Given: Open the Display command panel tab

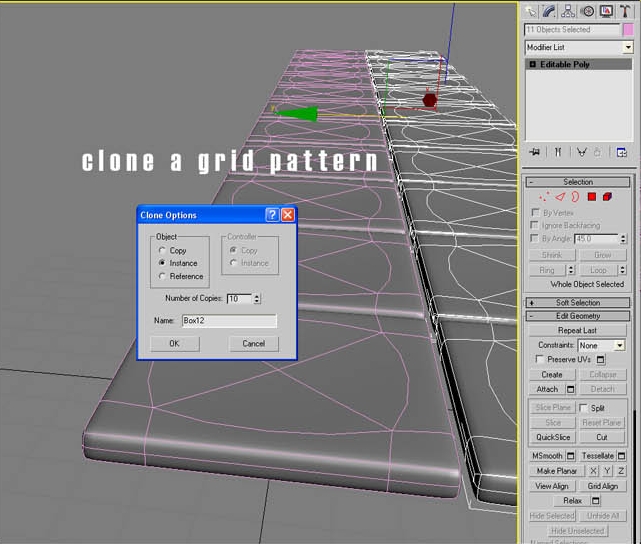Looking at the screenshot, I should click(x=606, y=11).
